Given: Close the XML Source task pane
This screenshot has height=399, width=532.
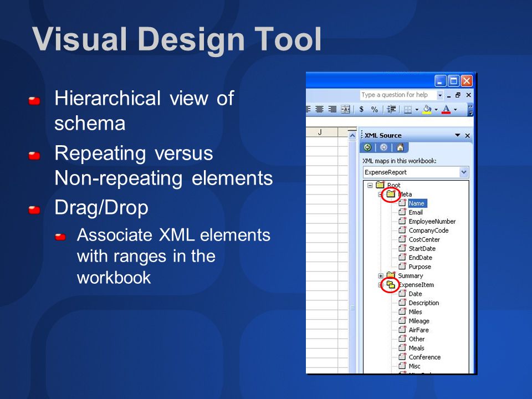Looking at the screenshot, I should click(468, 136).
